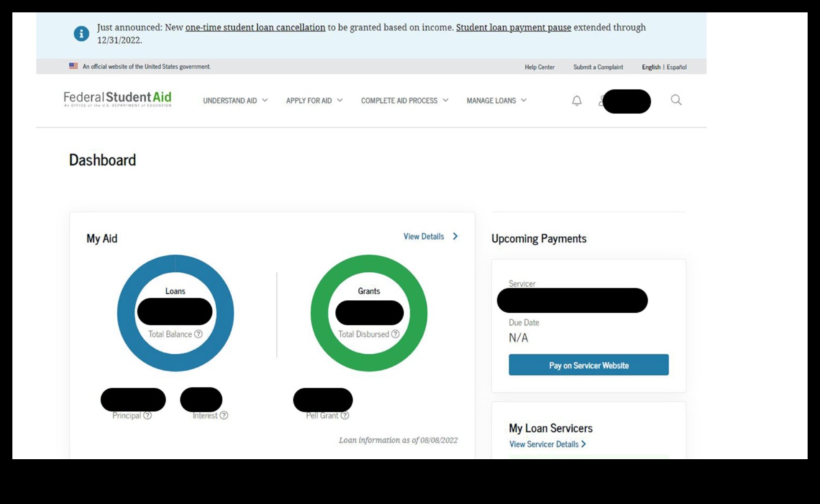Viewport: 820px width, 504px height.
Task: Expand the COMPLETE AID PROCESS menu
Action: [404, 101]
